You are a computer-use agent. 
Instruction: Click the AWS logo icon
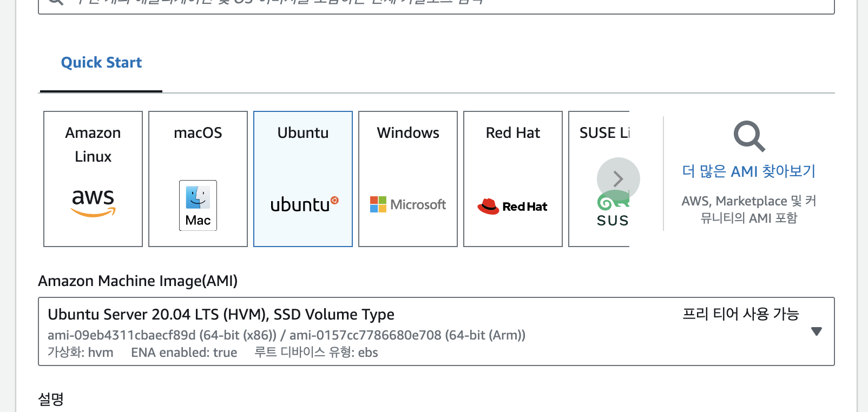coord(93,203)
